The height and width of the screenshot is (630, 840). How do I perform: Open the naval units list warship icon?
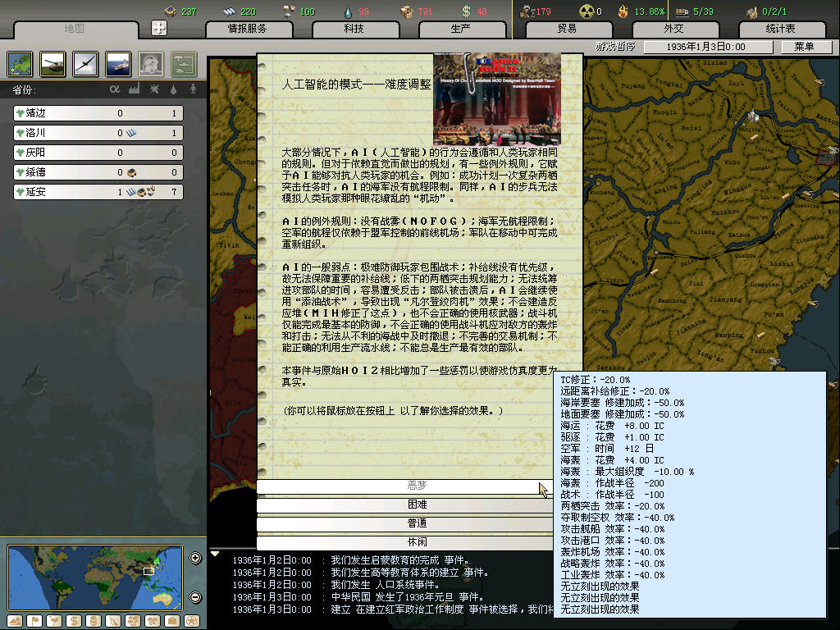(118, 64)
